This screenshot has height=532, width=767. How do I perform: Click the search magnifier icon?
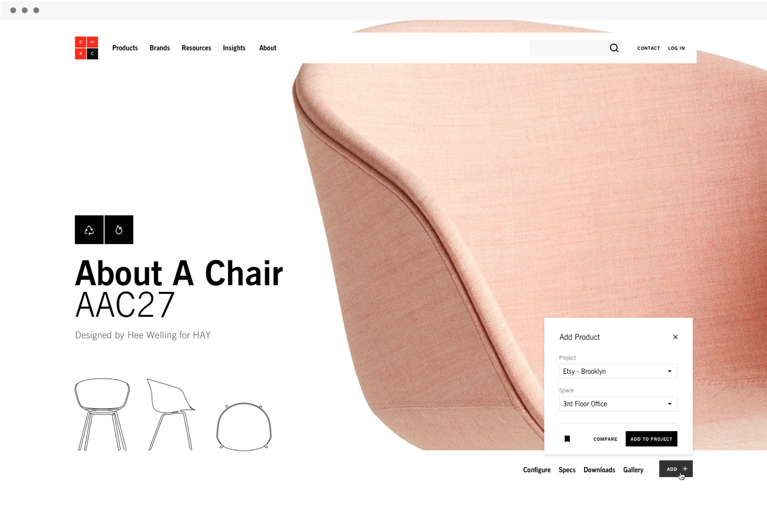[614, 48]
